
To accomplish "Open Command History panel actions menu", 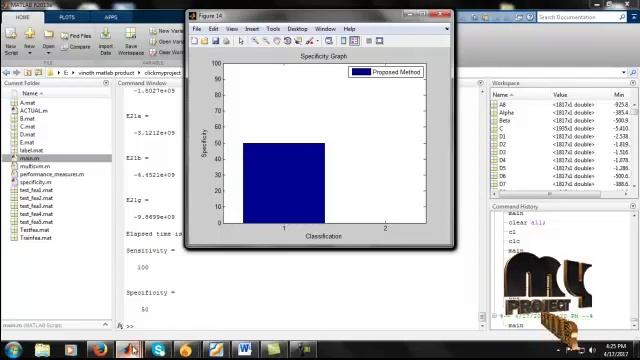I will point(633,207).
